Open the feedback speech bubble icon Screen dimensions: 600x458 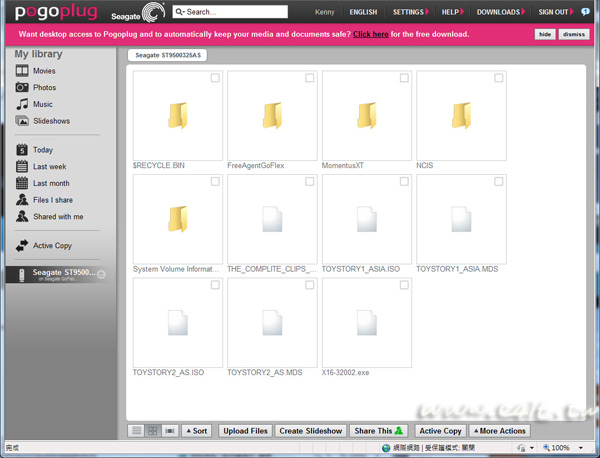pyautogui.click(x=585, y=12)
